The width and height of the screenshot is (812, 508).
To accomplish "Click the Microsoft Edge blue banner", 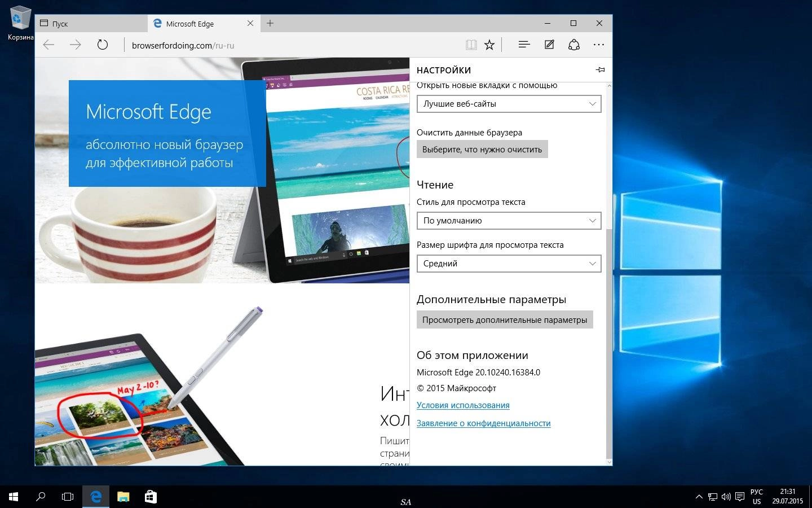I will point(167,133).
